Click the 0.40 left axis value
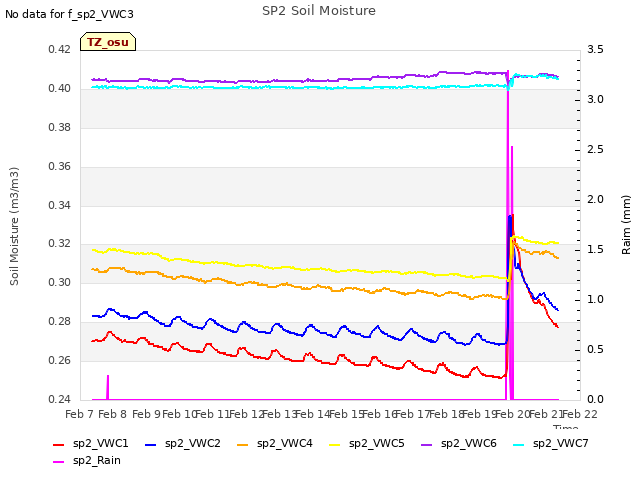 click(x=60, y=89)
